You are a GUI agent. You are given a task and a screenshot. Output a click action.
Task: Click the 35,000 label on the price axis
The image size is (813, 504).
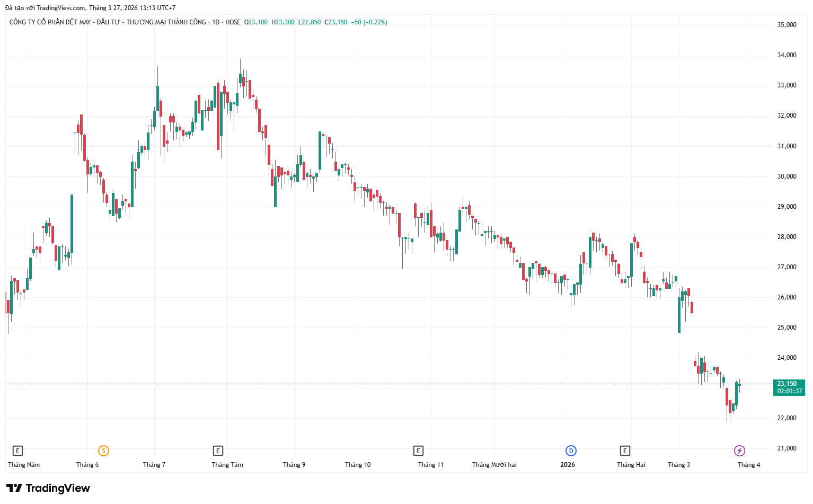coord(787,25)
